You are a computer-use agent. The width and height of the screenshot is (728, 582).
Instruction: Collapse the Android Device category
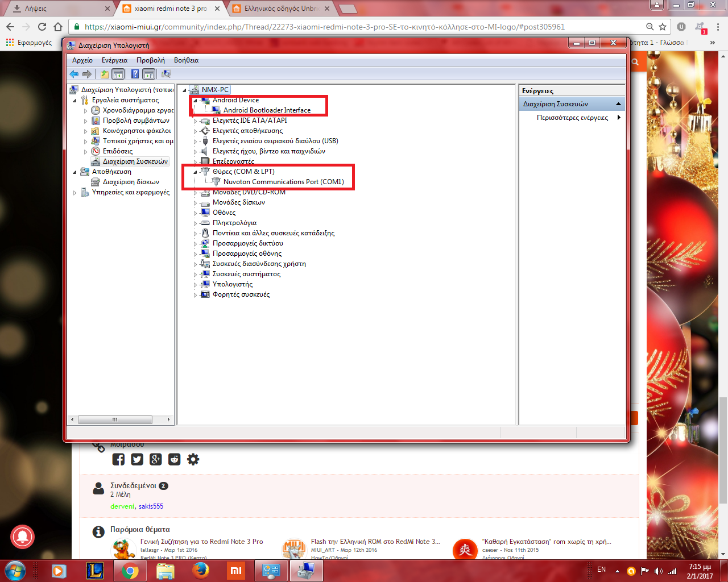[x=195, y=101]
